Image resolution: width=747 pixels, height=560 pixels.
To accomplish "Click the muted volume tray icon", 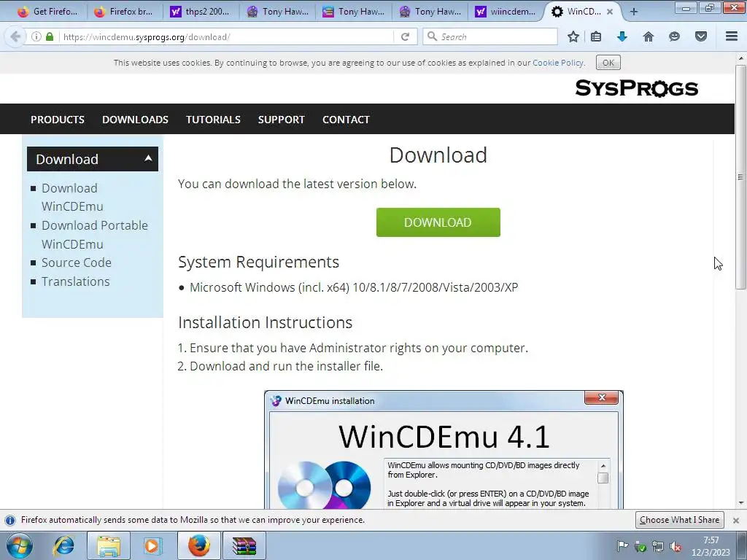I will [675, 547].
